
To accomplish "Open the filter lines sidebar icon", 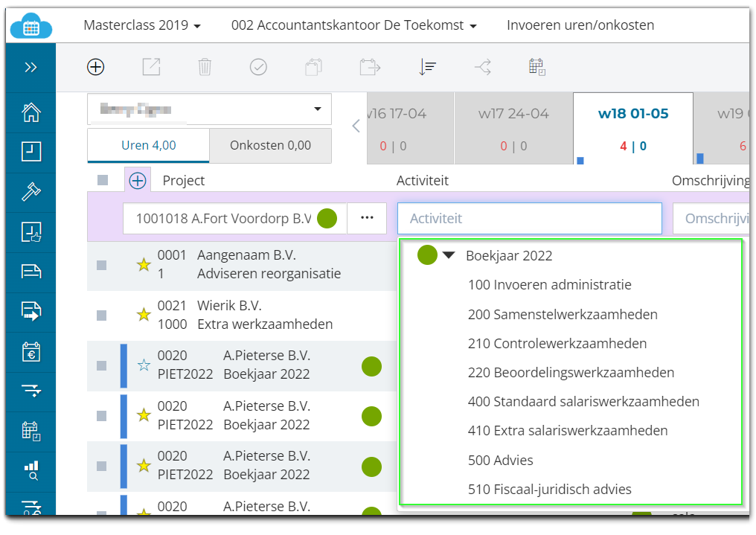I will pos(31,391).
